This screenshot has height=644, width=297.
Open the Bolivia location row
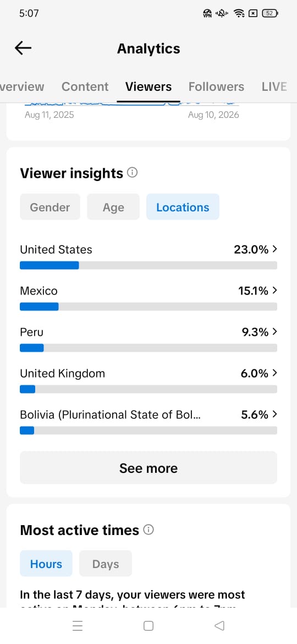(x=148, y=420)
